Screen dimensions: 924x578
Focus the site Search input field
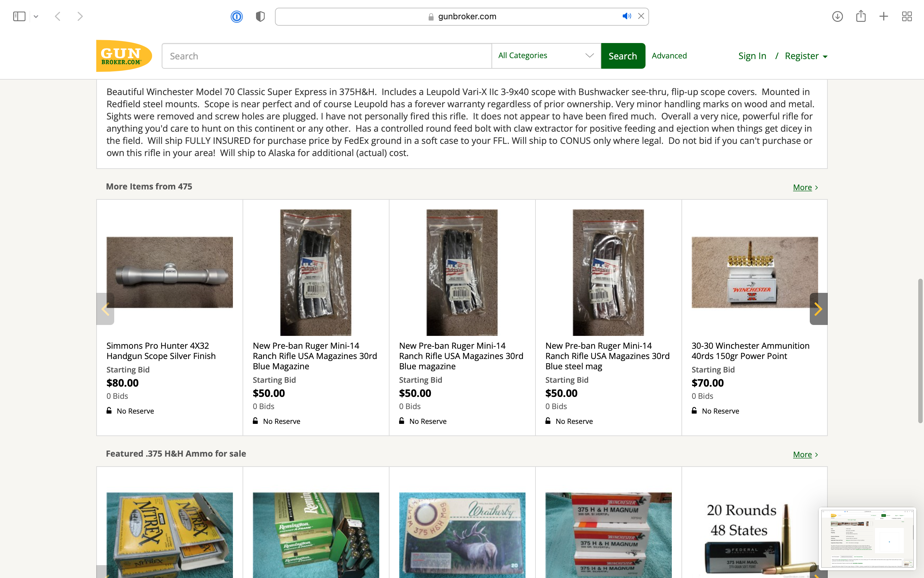pyautogui.click(x=327, y=56)
